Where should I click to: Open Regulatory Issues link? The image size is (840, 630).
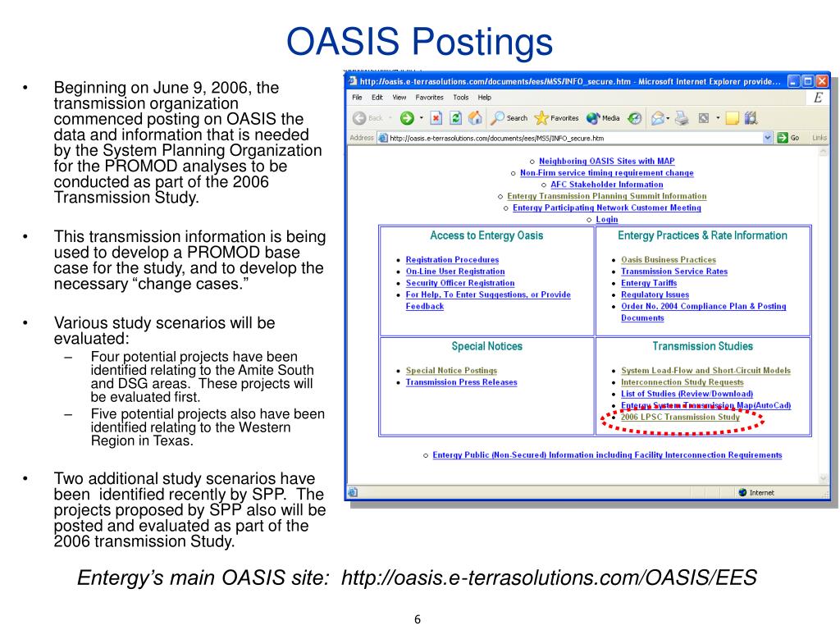pos(655,294)
